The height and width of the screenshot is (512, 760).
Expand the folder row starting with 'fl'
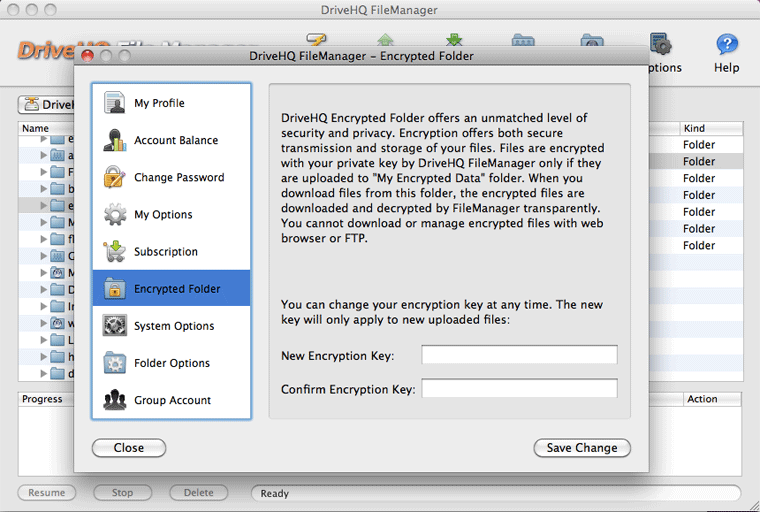[43, 239]
